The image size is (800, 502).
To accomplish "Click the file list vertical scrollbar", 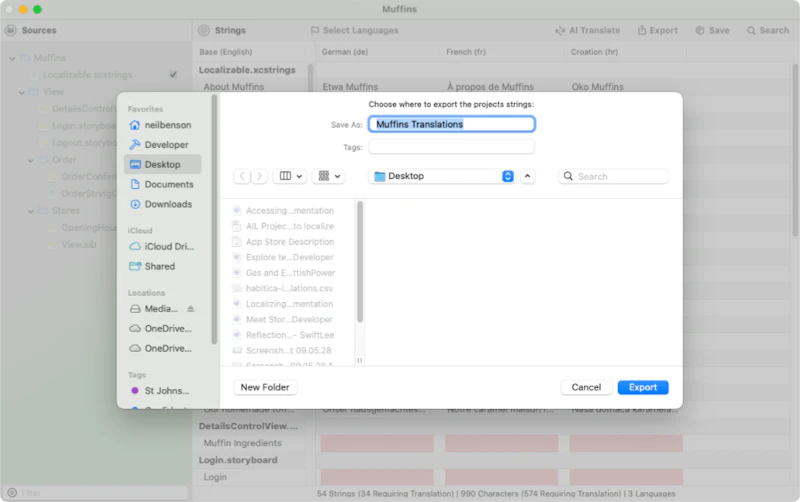I will 360,262.
